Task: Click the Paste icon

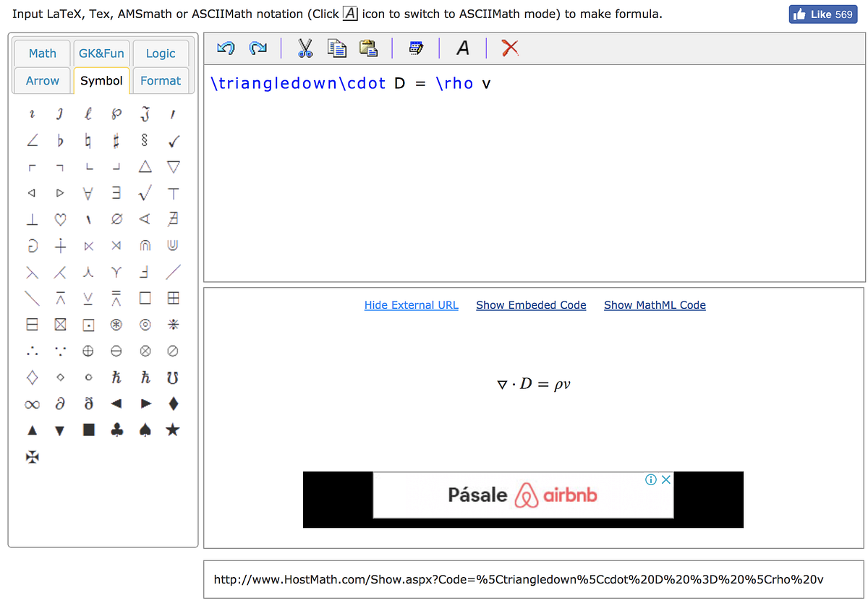Action: (368, 48)
